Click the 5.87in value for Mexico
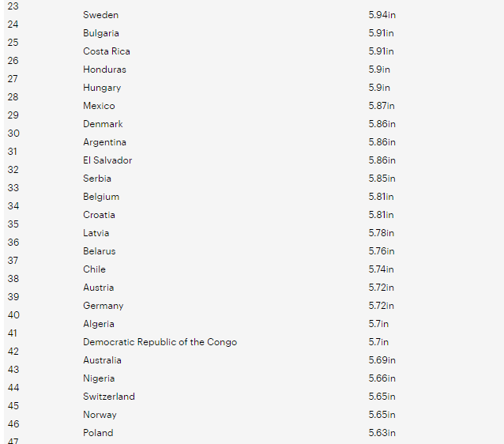504x444 pixels. tap(382, 106)
